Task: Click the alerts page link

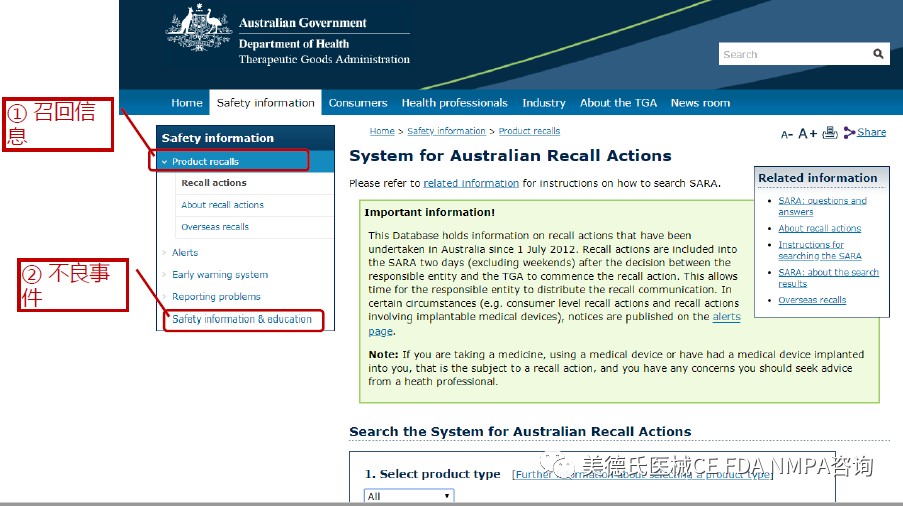Action: point(725,316)
